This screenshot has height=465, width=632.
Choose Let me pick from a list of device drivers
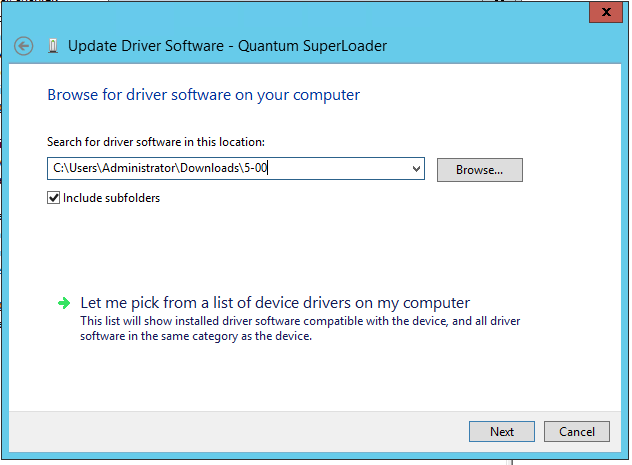pyautogui.click(x=275, y=303)
